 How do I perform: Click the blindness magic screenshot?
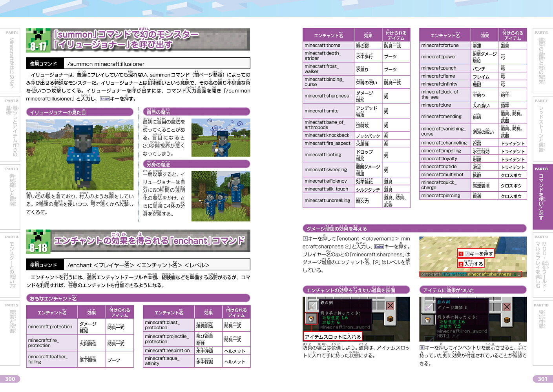tap(221, 138)
